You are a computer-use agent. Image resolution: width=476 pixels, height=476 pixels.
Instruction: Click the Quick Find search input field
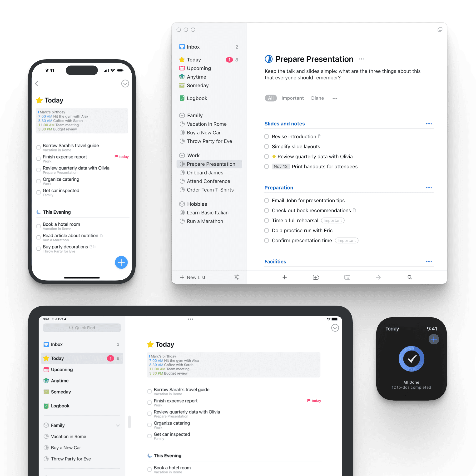83,328
